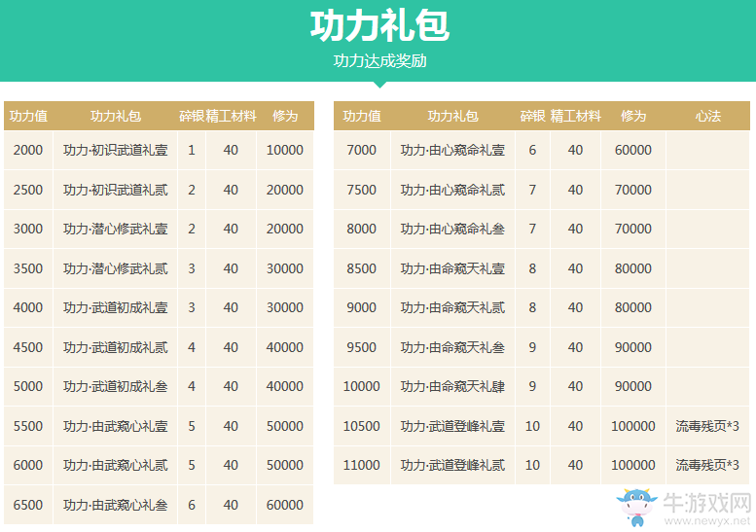Image resolution: width=756 pixels, height=532 pixels.
Task: Click the 功力礼包 main title
Action: pyautogui.click(x=379, y=25)
